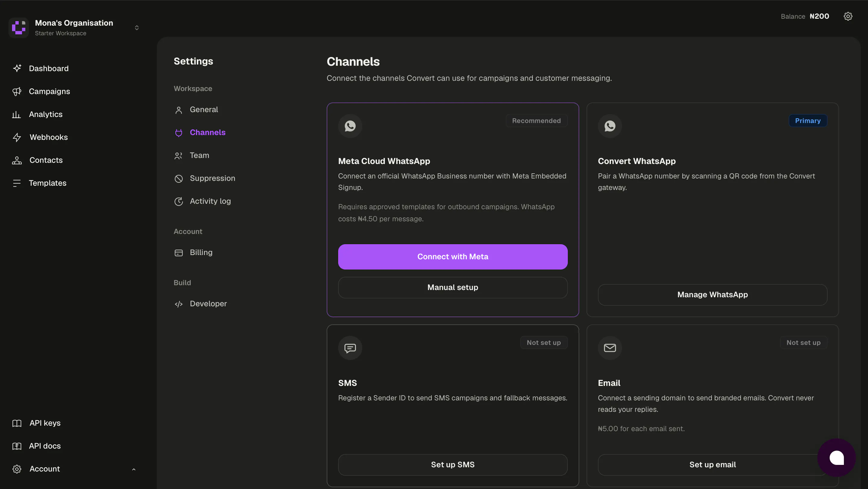Click the SMS chat bubble icon
Viewport: 868px width, 489px height.
pos(350,348)
